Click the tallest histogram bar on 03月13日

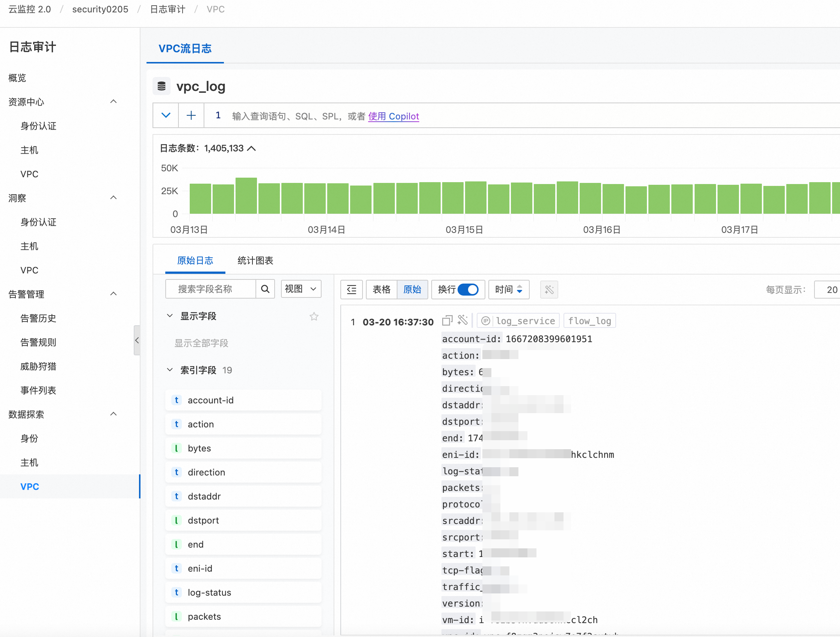pos(246,196)
